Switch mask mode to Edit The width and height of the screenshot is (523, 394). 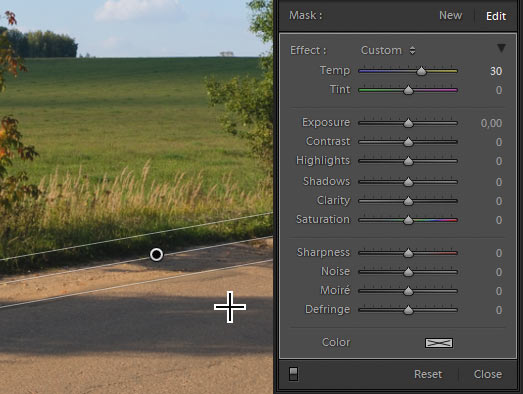click(496, 16)
